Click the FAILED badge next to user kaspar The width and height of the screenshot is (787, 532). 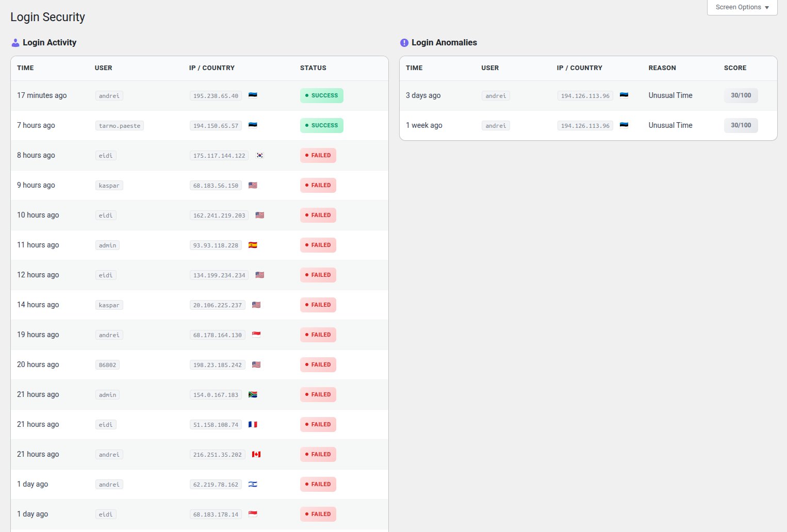(x=318, y=185)
